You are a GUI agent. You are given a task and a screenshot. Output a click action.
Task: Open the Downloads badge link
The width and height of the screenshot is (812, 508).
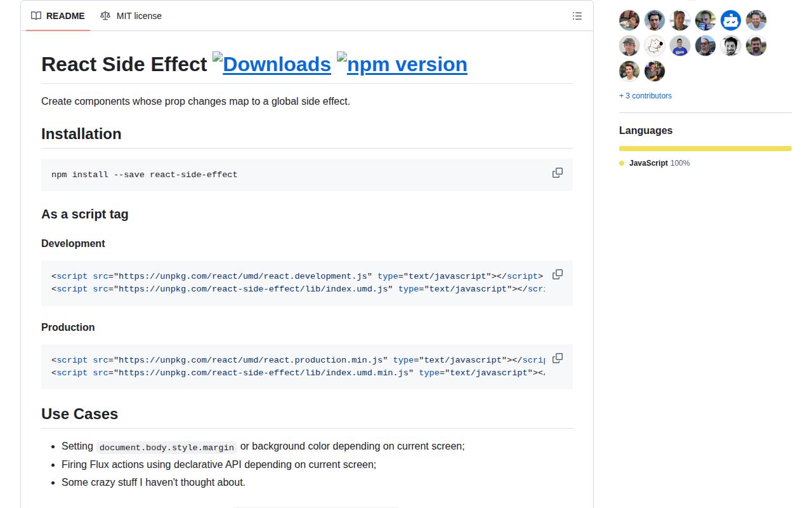click(x=272, y=64)
